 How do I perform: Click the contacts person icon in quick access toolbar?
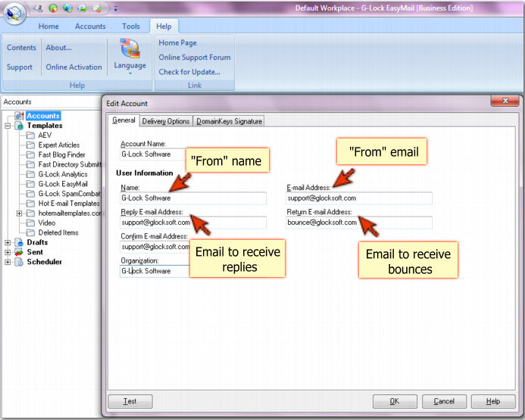coord(39,8)
